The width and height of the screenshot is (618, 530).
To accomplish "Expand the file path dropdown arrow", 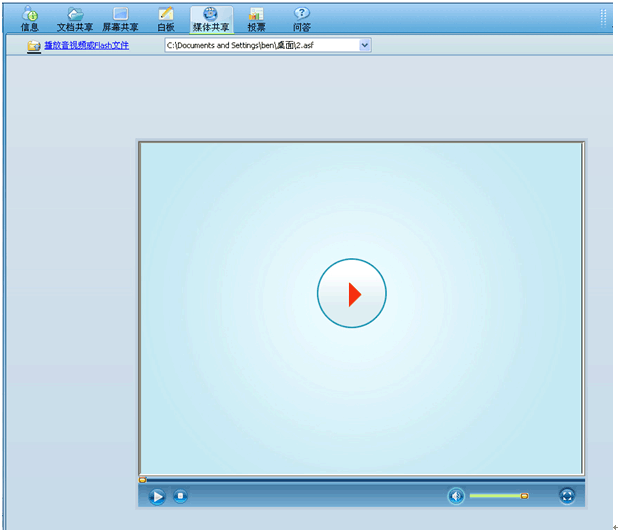I will [x=365, y=45].
